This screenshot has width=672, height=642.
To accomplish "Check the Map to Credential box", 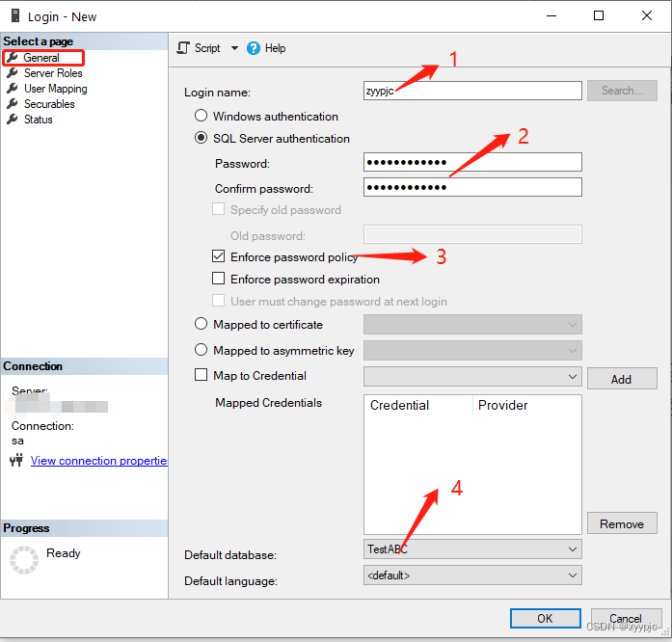I will (201, 375).
